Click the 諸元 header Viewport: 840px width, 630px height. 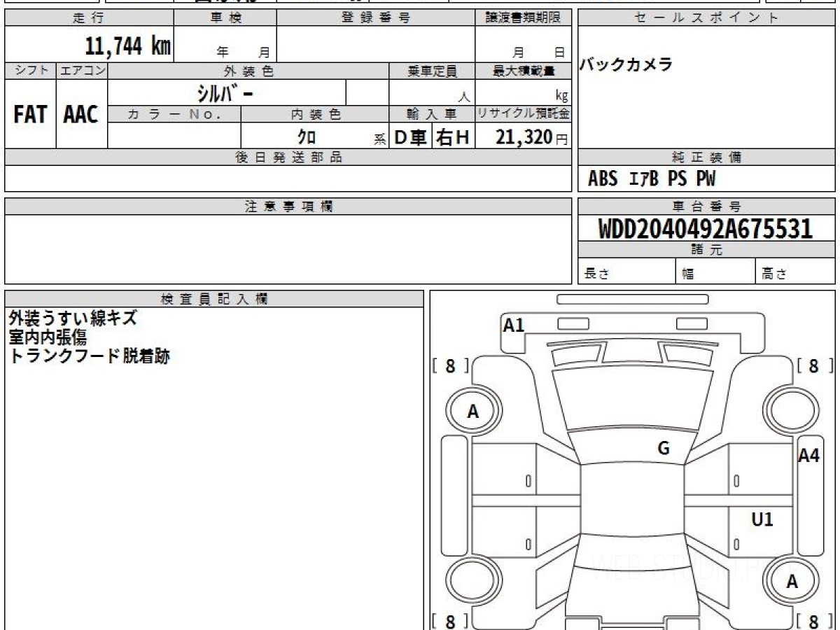tap(706, 250)
